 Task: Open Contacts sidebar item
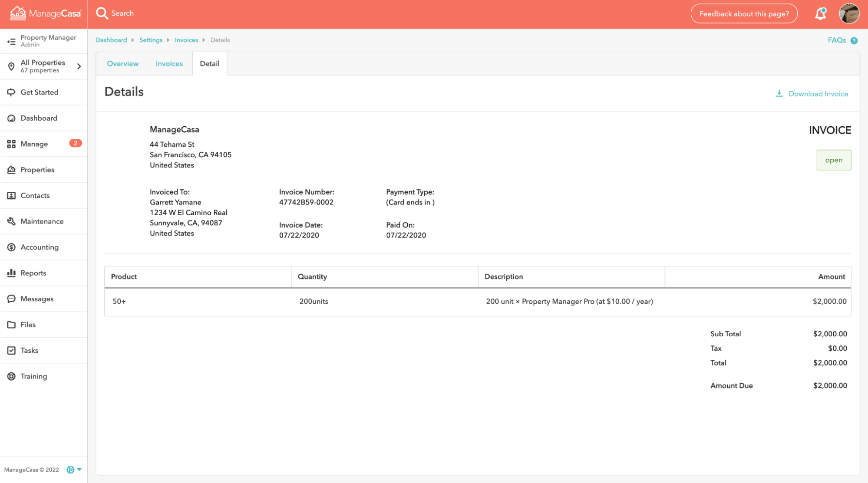coord(43,196)
